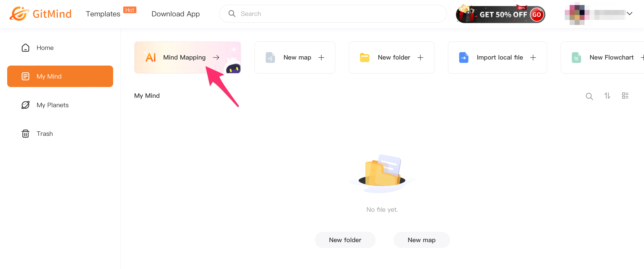Click the plus on New map card
The height and width of the screenshot is (269, 644).
click(x=321, y=58)
